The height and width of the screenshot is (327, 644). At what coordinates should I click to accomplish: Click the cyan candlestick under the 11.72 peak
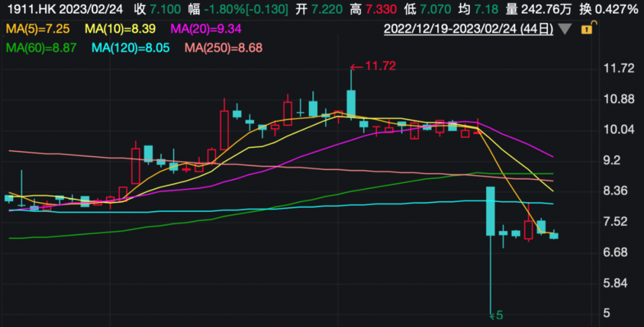(351, 103)
